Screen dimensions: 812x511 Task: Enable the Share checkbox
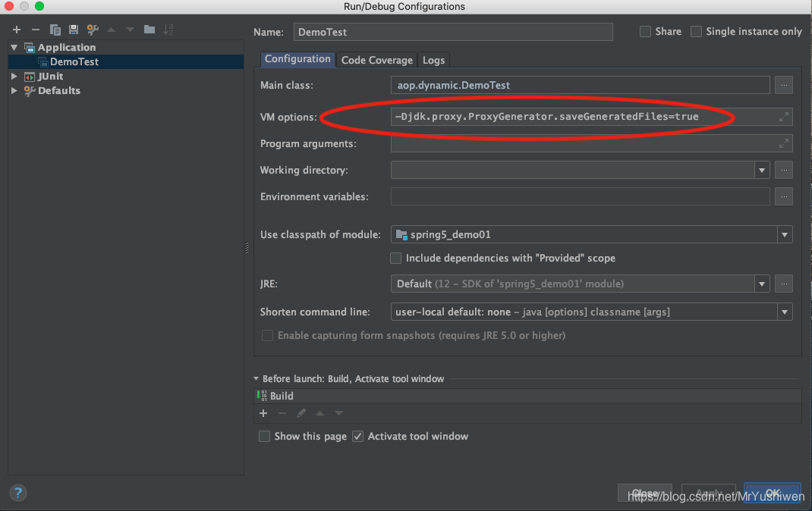coord(645,32)
